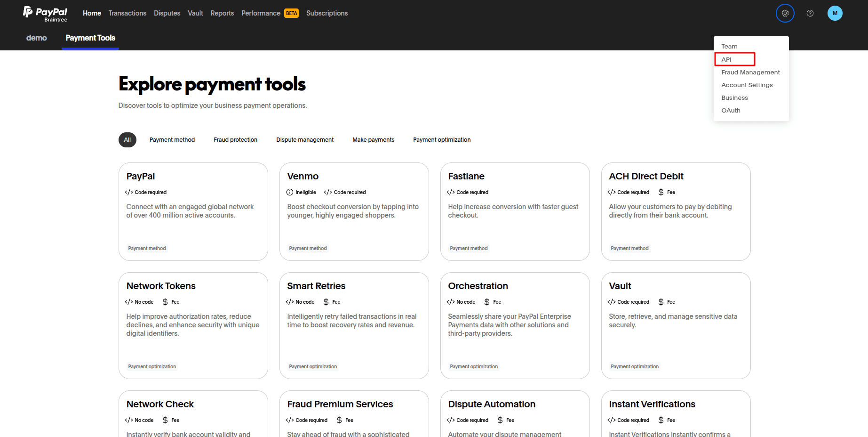Click Payment optimization tag on Orchestration card
868x437 pixels.
point(474,366)
